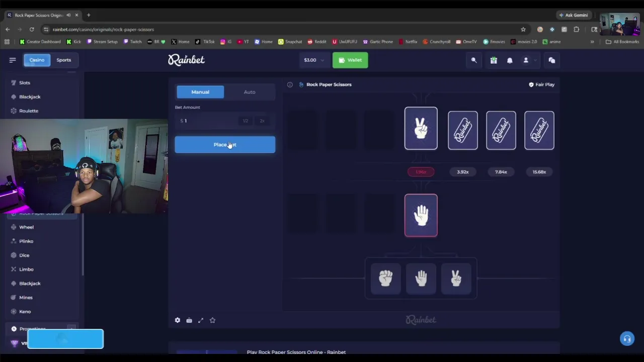Open Plinko in the sidebar
The width and height of the screenshot is (644, 362).
pyautogui.click(x=26, y=241)
